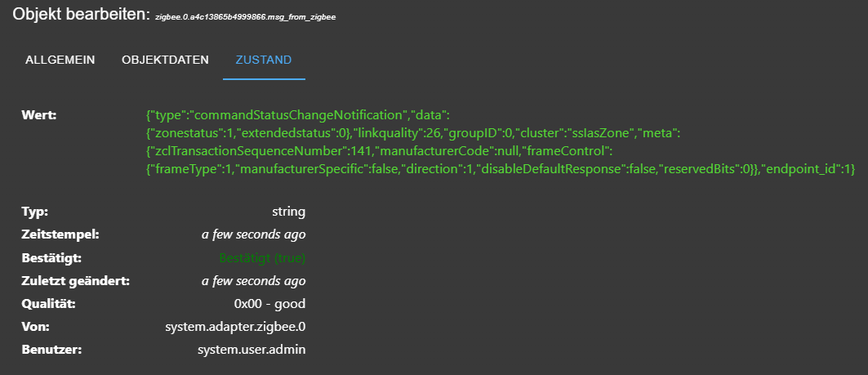The image size is (868, 375).
Task: Switch to the ALLGEMEIN tab
Action: click(x=60, y=60)
